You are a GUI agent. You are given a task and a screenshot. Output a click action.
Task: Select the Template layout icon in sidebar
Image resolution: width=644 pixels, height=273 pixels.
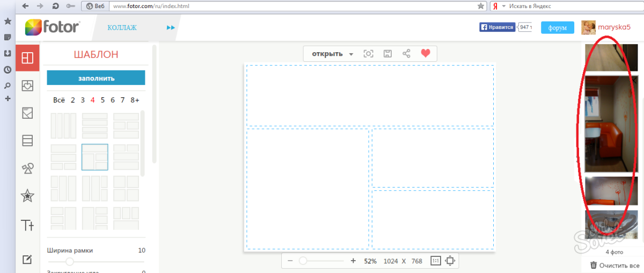(27, 58)
